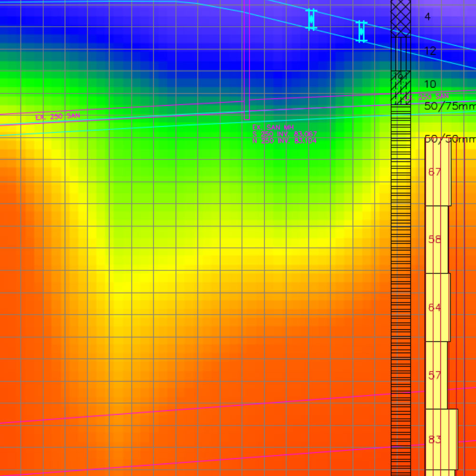The width and height of the screenshot is (476, 476).
Task: Select the vertical-lined borehole segment beside 12
Action: point(401,53)
